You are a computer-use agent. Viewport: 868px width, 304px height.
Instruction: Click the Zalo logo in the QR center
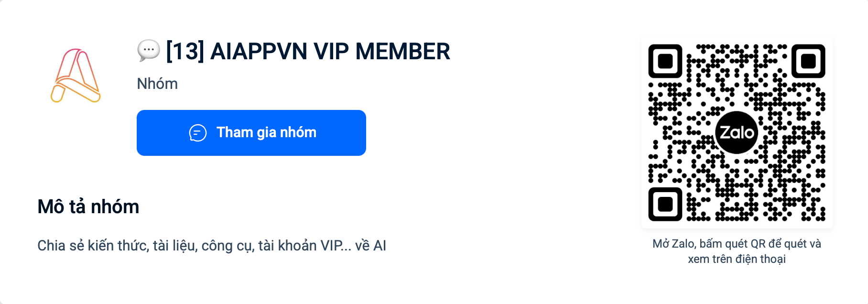(737, 132)
